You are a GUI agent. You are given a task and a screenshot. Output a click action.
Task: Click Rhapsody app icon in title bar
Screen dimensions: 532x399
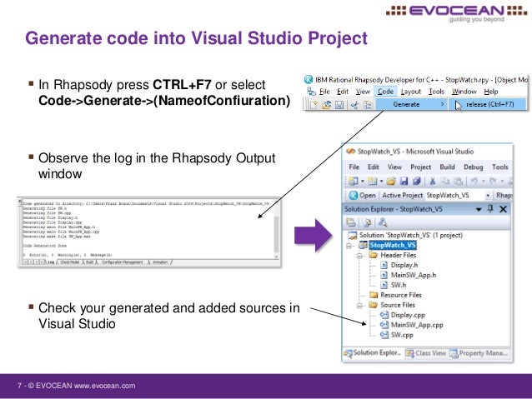pyautogui.click(x=308, y=79)
